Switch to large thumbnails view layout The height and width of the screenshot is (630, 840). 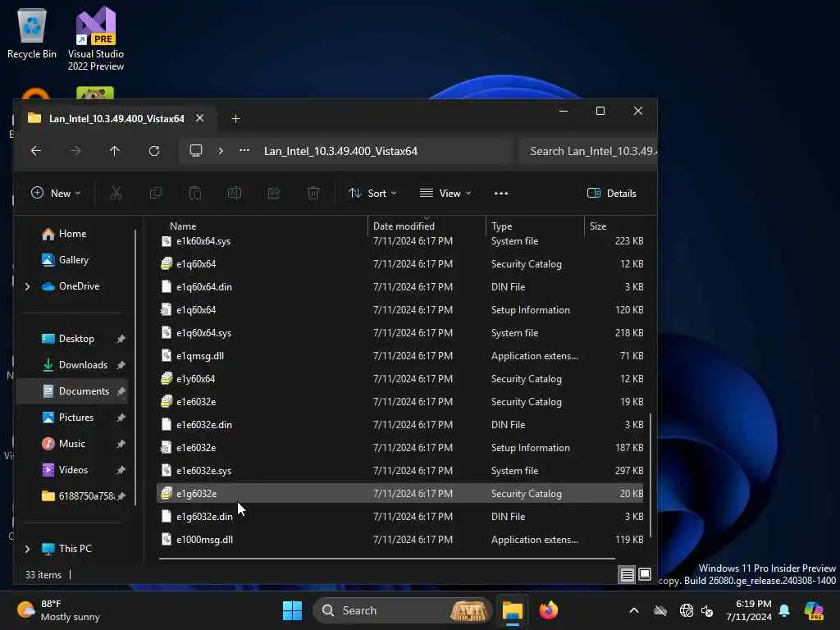coord(645,574)
